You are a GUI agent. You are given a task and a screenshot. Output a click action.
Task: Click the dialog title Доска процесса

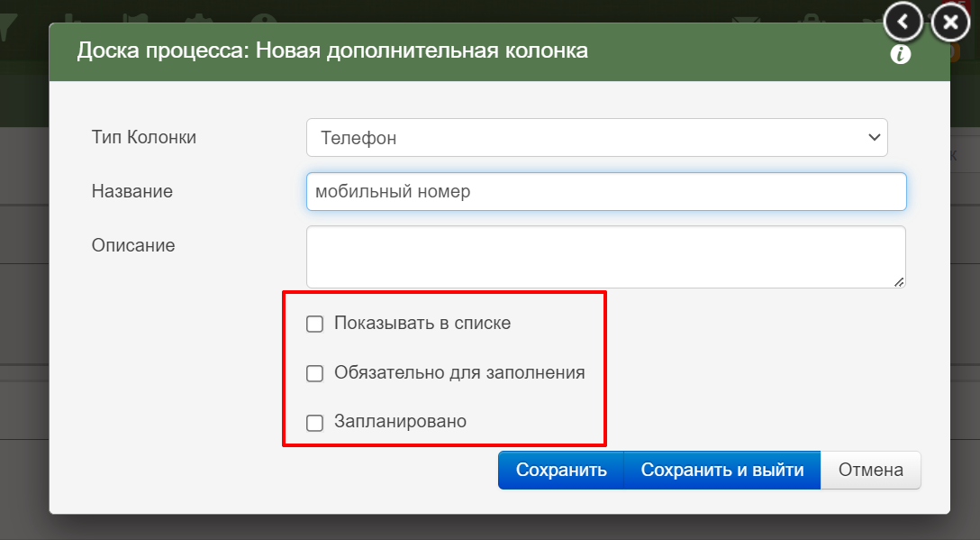[x=332, y=50]
